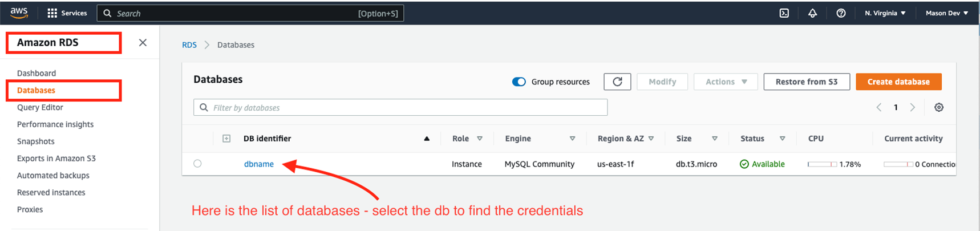Screen dimensions: 980x231
Task: Open Performance insights in sidebar
Action: [x=55, y=124]
